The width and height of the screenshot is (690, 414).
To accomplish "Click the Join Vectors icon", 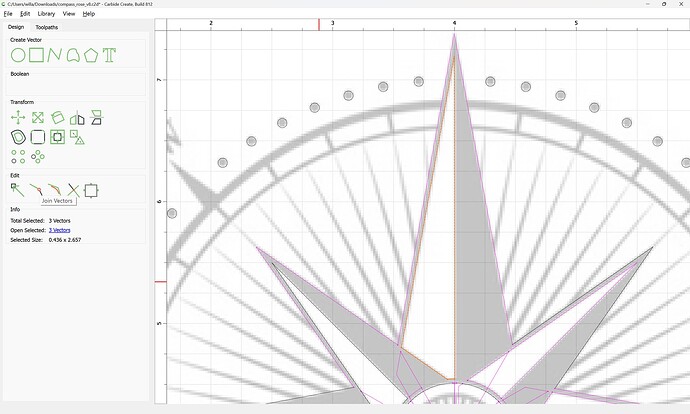I will pyautogui.click(x=36, y=189).
